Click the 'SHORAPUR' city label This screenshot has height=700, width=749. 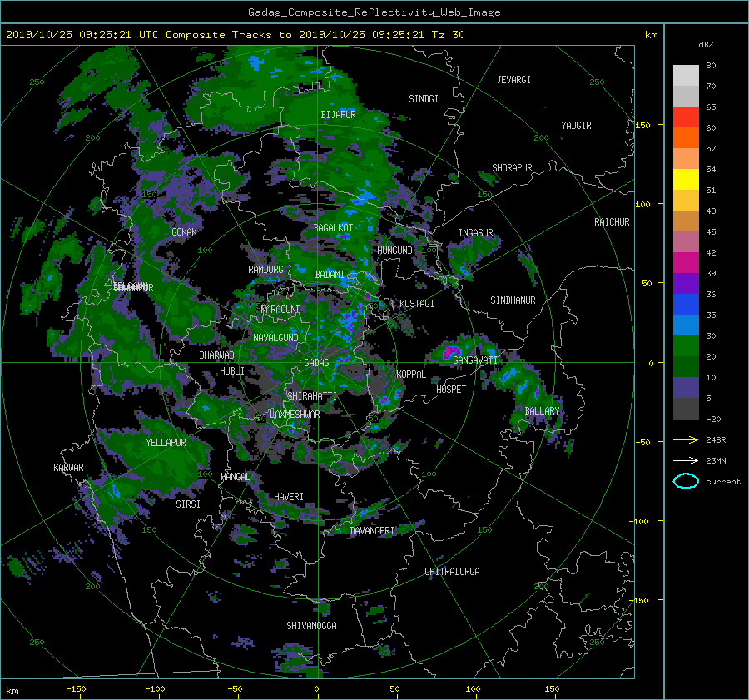[x=512, y=168]
